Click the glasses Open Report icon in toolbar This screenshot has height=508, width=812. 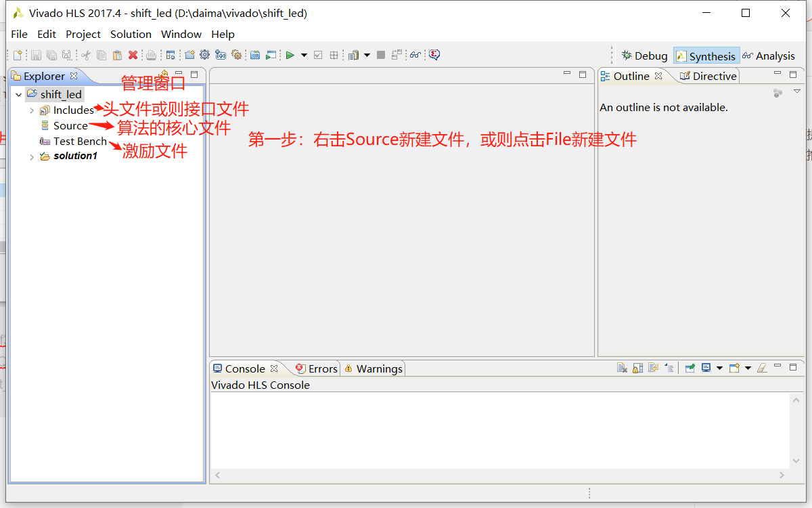tap(415, 55)
